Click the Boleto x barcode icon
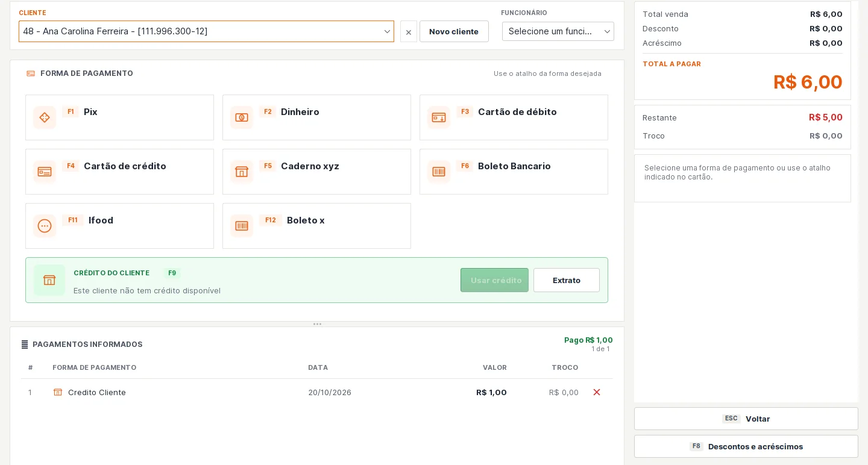The width and height of the screenshot is (868, 465). point(242,226)
